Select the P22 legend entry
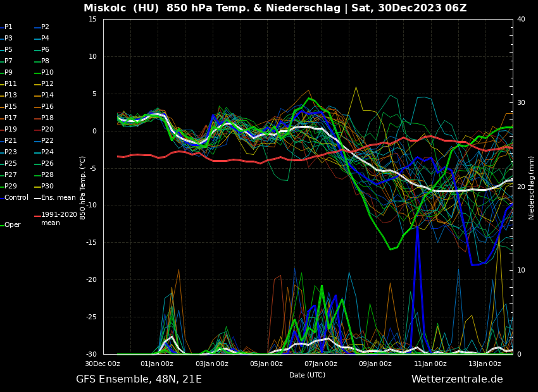 pos(47,141)
